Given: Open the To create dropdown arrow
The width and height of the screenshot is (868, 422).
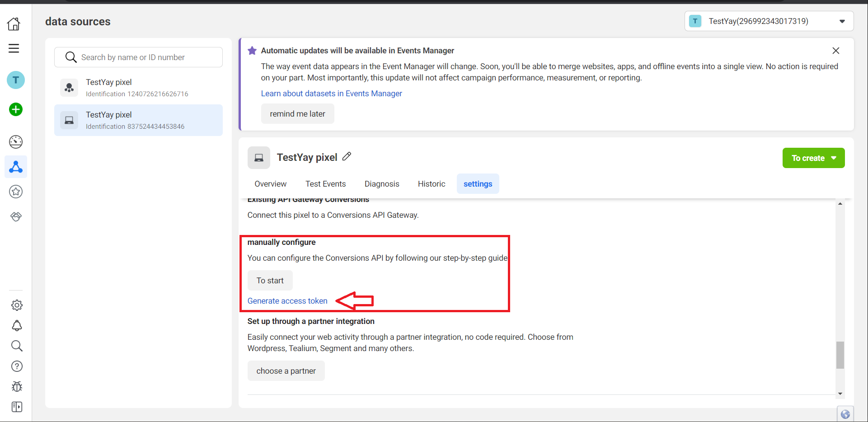Looking at the screenshot, I should 834,158.
